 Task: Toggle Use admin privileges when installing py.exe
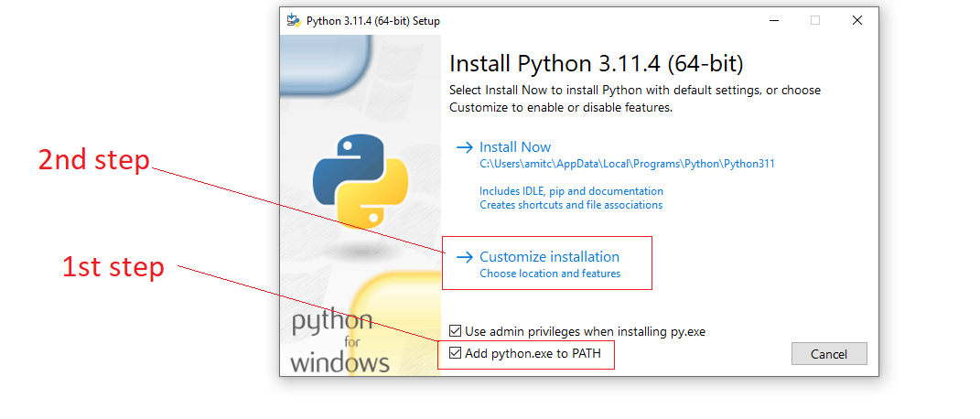pos(456,331)
